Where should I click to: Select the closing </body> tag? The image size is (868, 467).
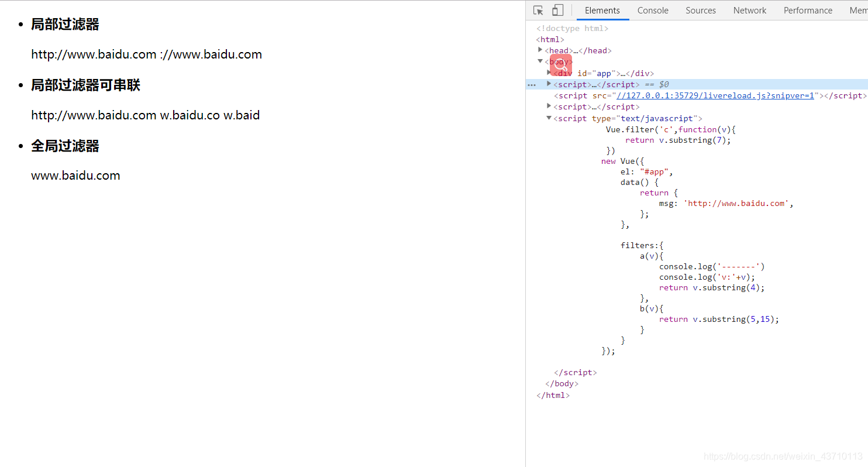[x=562, y=383]
